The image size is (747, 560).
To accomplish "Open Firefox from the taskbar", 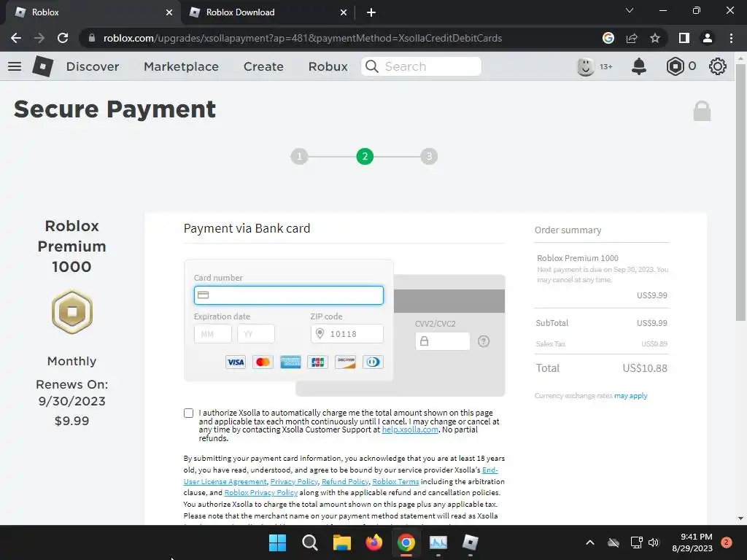I will 374,542.
